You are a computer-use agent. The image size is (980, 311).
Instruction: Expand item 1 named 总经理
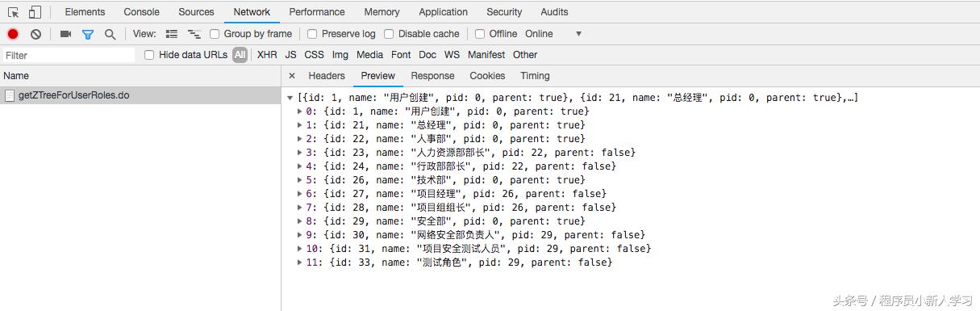coord(301,125)
